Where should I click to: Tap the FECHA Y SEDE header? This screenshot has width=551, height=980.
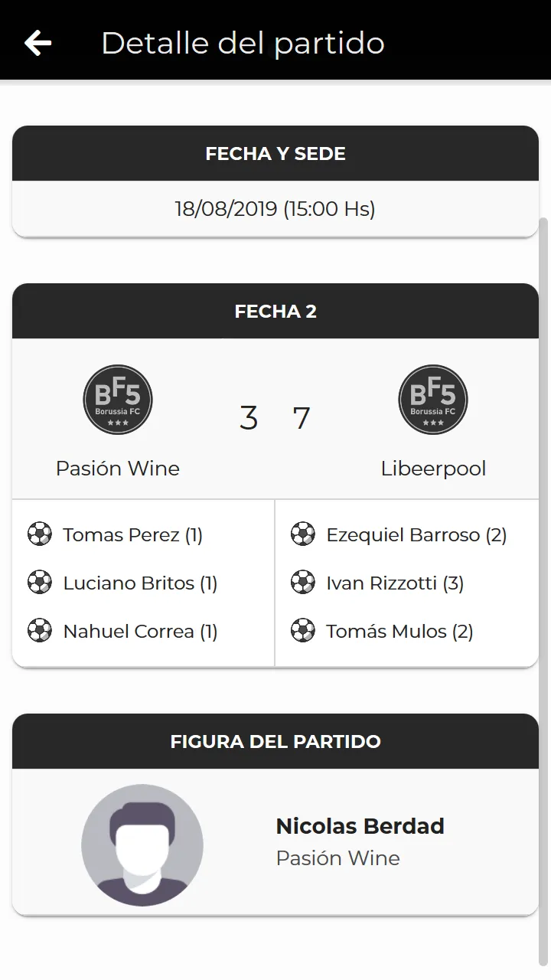(x=275, y=153)
